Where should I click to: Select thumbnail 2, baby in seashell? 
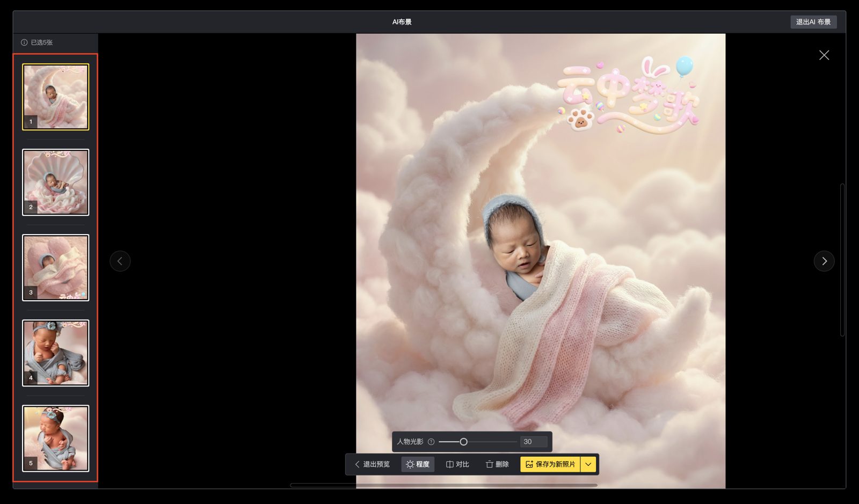(x=56, y=182)
